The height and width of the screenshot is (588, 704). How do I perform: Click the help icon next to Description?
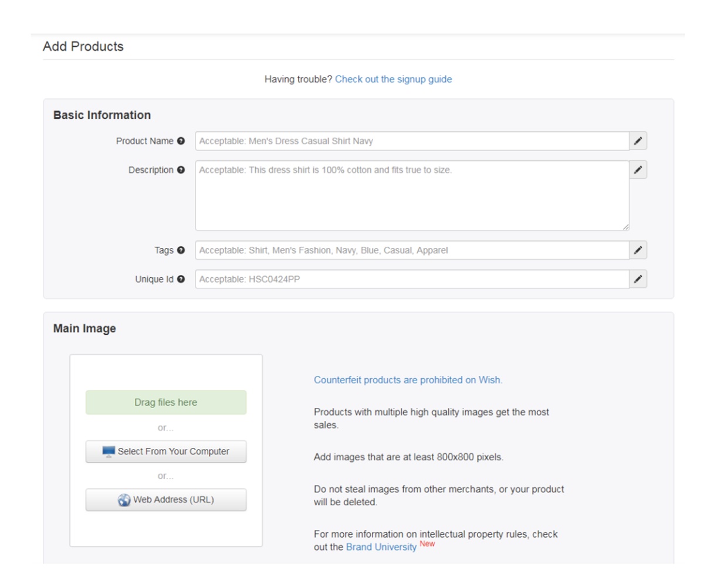[181, 170]
